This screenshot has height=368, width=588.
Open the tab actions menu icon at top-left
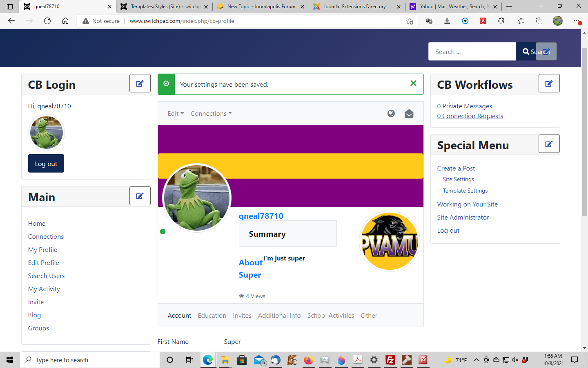tap(10, 7)
